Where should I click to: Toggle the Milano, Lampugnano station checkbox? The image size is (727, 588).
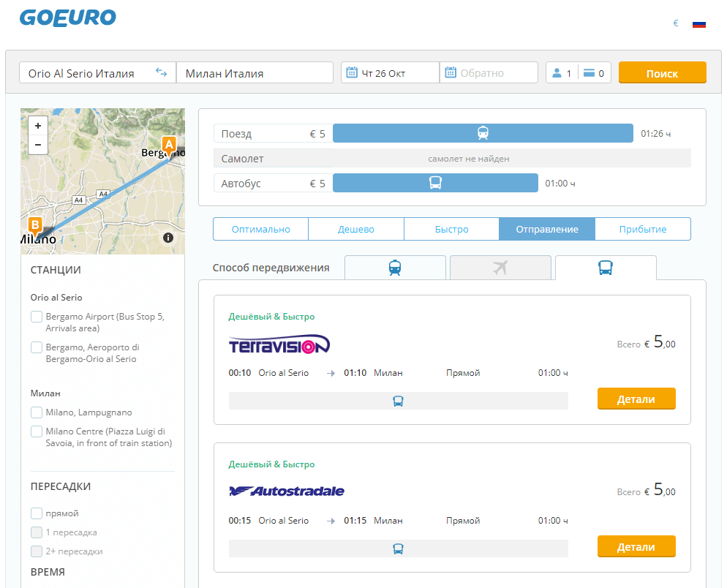click(x=37, y=412)
